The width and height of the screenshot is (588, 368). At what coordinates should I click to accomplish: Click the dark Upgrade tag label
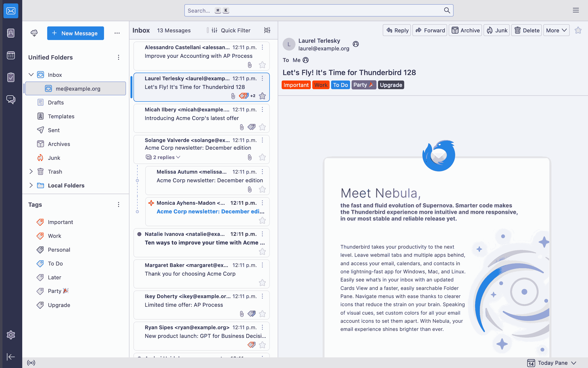point(391,85)
